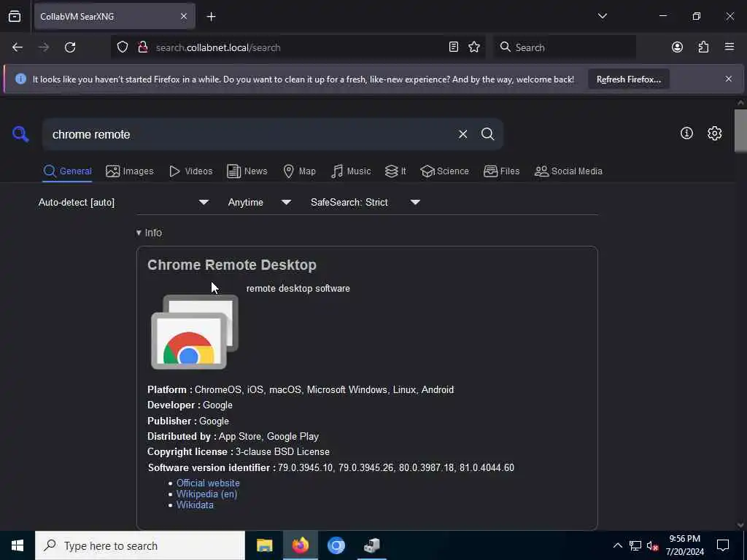Open File Explorer from taskbar

(264, 545)
